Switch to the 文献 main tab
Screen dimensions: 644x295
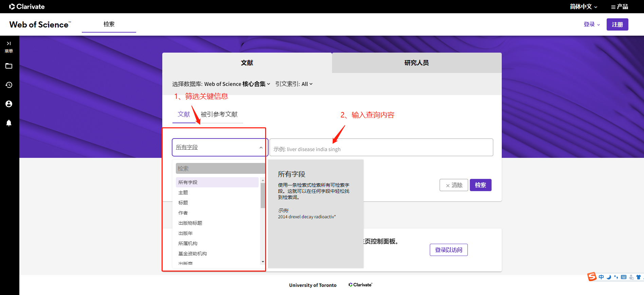coord(247,63)
